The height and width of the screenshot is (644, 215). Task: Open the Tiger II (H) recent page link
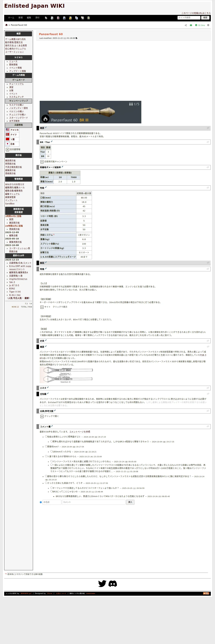pos(15,292)
